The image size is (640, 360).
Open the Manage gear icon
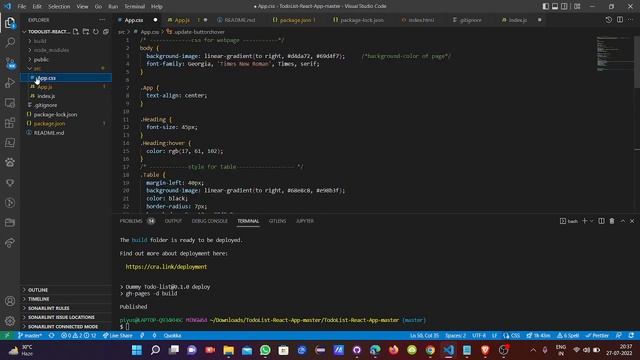click(10, 321)
